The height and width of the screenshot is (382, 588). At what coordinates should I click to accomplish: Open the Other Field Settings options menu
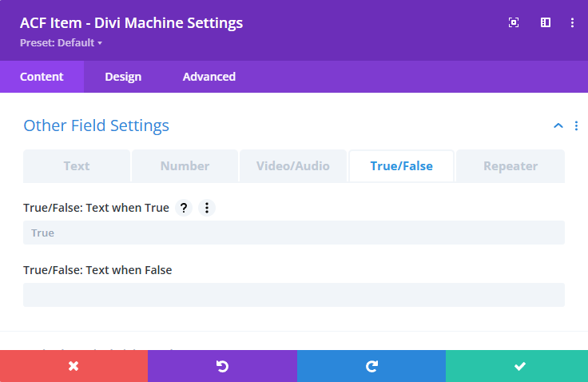(576, 125)
